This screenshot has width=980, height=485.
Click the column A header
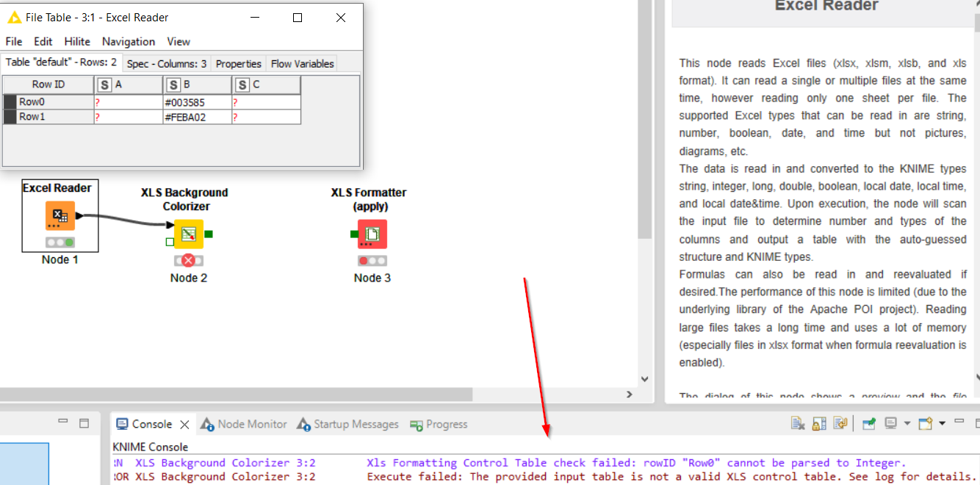pos(129,85)
